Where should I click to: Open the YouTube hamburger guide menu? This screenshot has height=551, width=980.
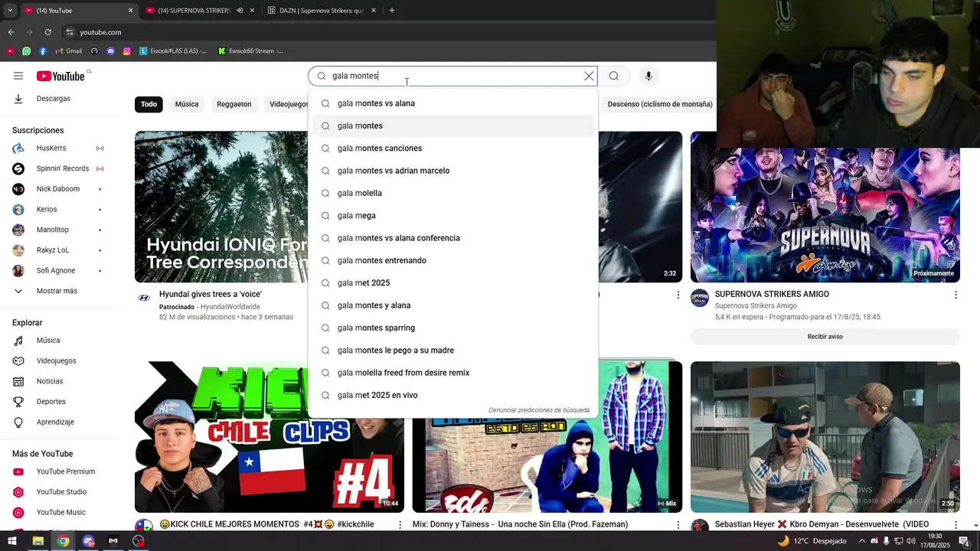18,76
